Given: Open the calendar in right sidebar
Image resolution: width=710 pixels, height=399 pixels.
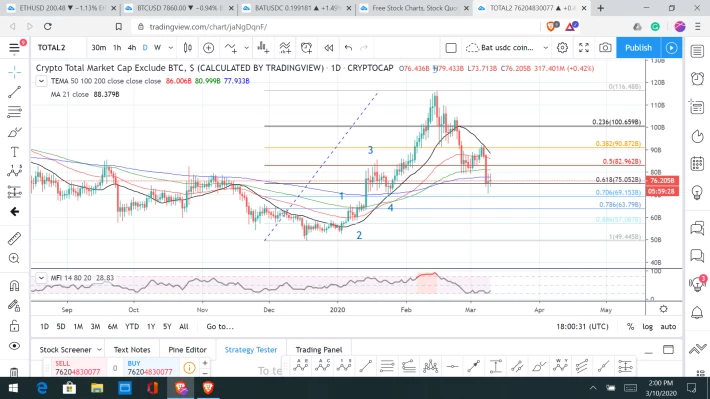Looking at the screenshot, I should 697,163.
